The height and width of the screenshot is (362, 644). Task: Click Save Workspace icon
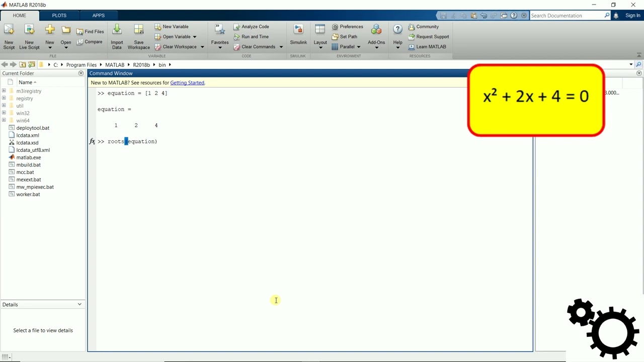click(x=139, y=30)
